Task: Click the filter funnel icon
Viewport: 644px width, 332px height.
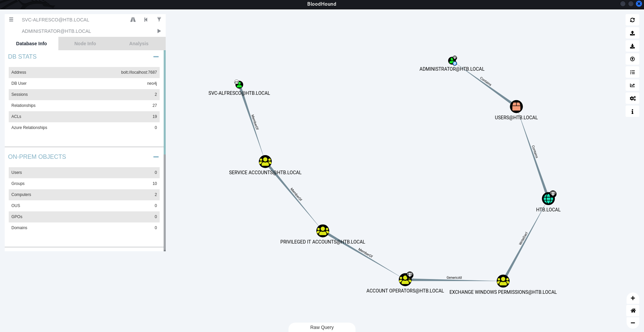Action: (159, 20)
